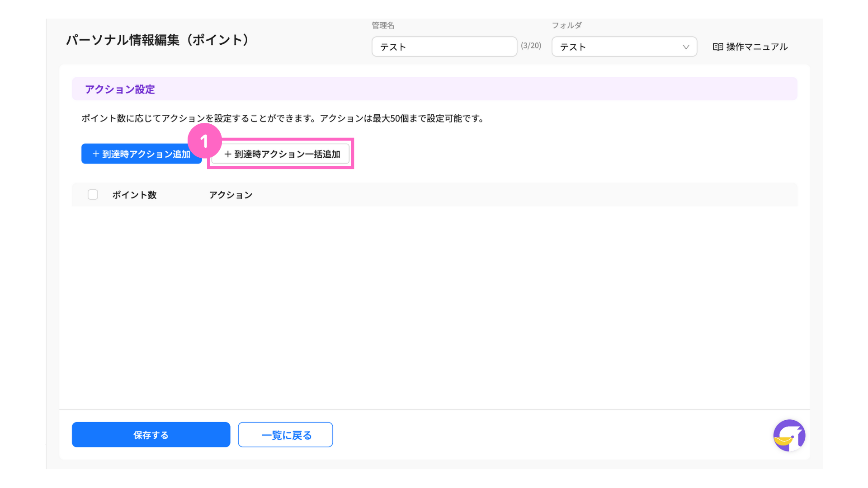This screenshot has width=868, height=488.
Task: Focus the 管理名 text input field
Action: [x=444, y=47]
